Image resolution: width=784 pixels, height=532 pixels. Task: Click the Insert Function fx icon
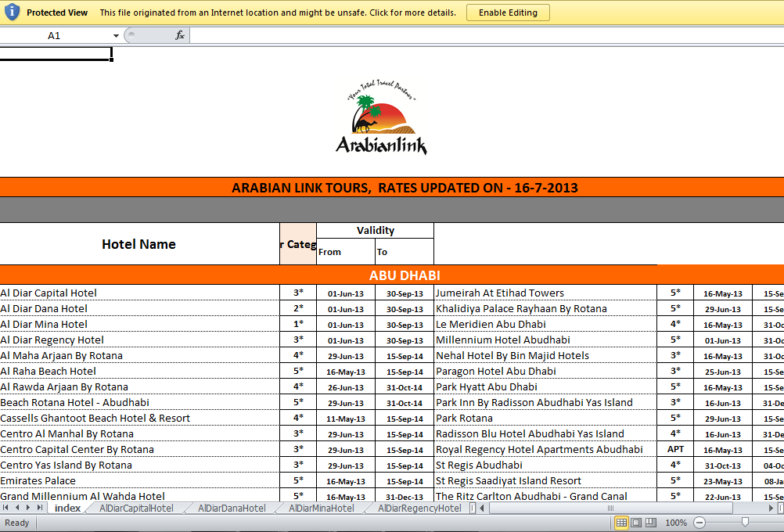180,35
